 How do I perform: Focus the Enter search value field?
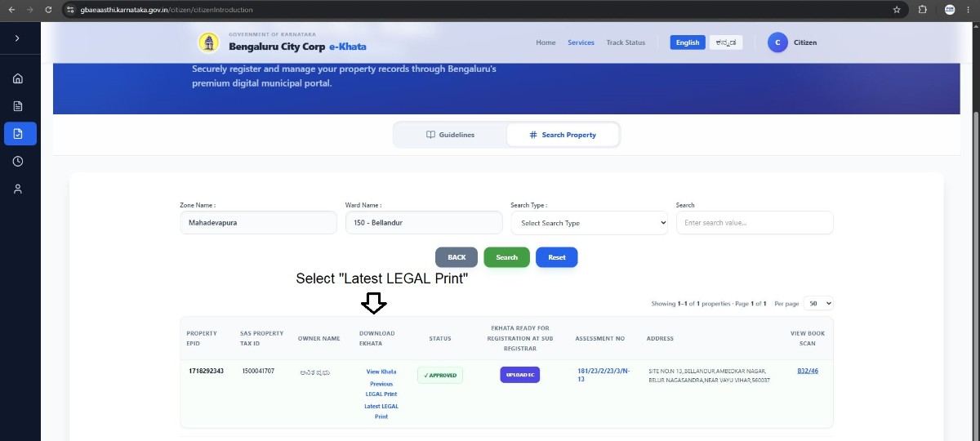[x=755, y=223]
